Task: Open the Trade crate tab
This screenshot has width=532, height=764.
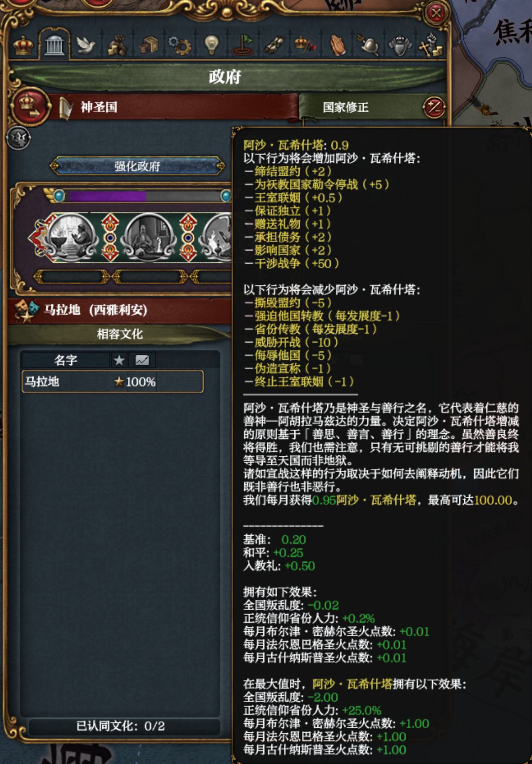Action: pos(148,45)
